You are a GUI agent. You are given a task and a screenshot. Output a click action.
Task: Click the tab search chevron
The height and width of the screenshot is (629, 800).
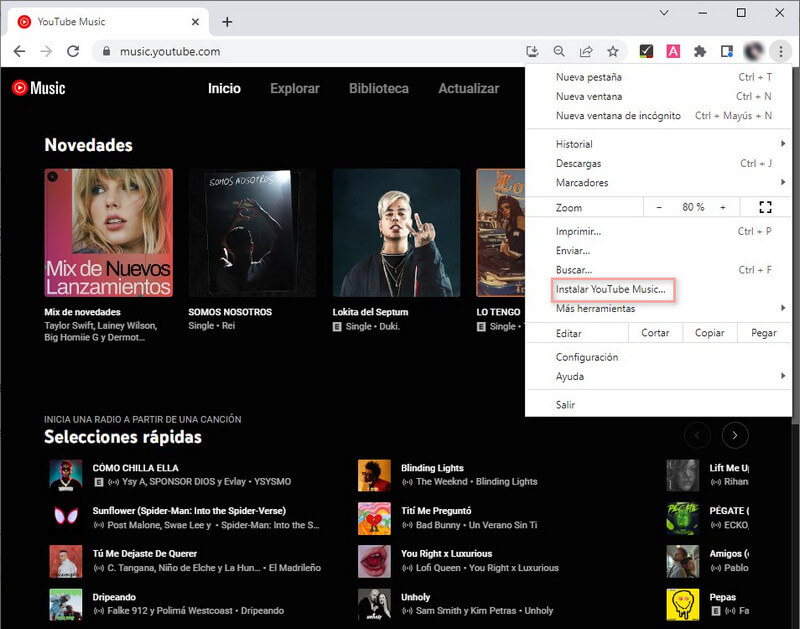664,13
